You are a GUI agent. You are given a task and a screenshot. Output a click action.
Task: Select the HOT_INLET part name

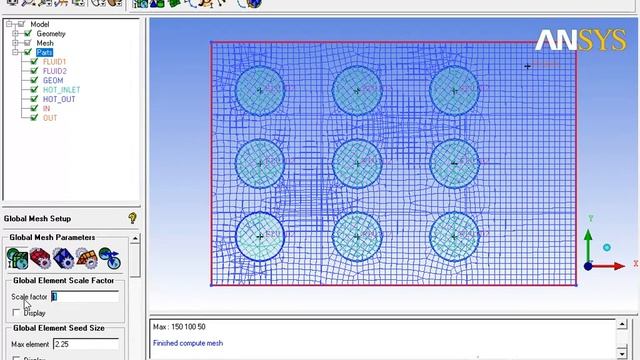click(62, 90)
